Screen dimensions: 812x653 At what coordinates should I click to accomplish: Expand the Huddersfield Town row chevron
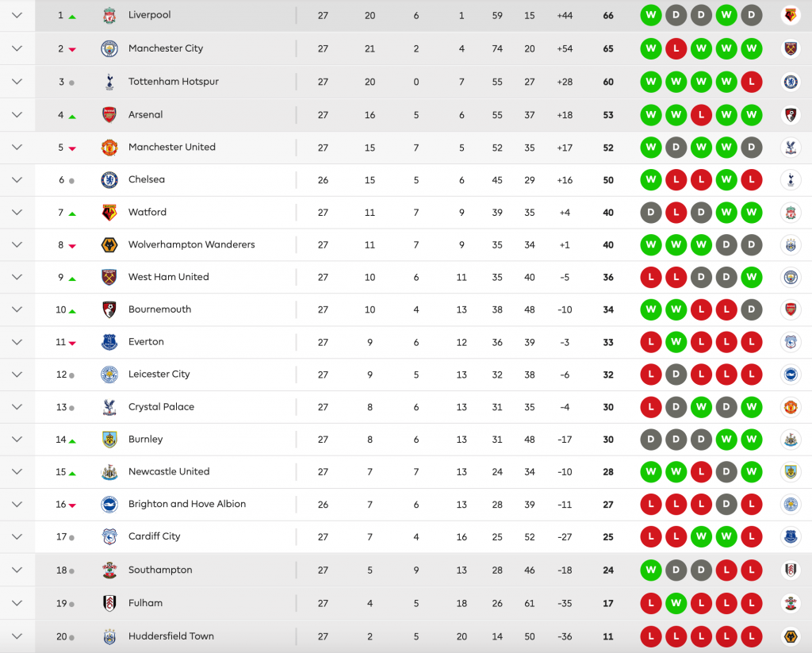point(17,636)
